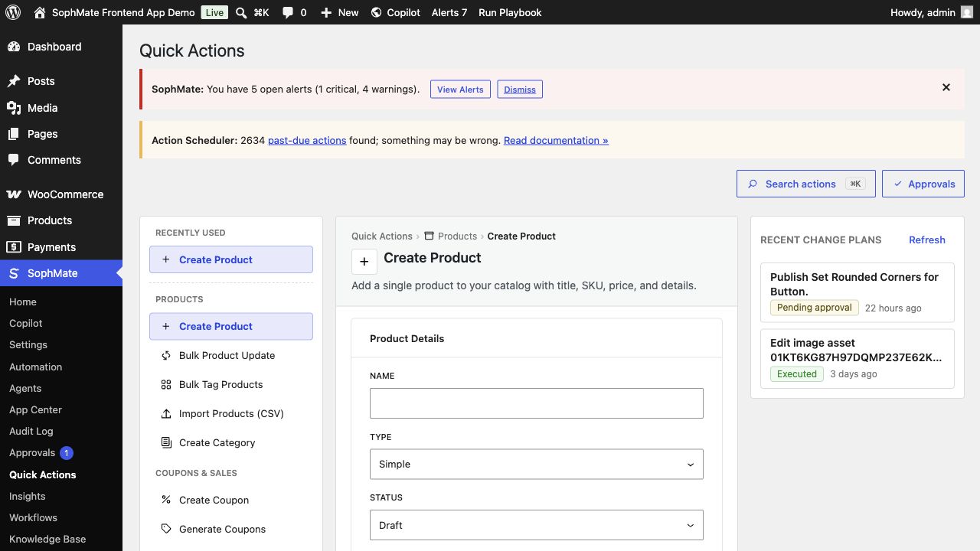This screenshot has width=980, height=551.
Task: Close the SophMate alerts notice with X
Action: click(946, 87)
